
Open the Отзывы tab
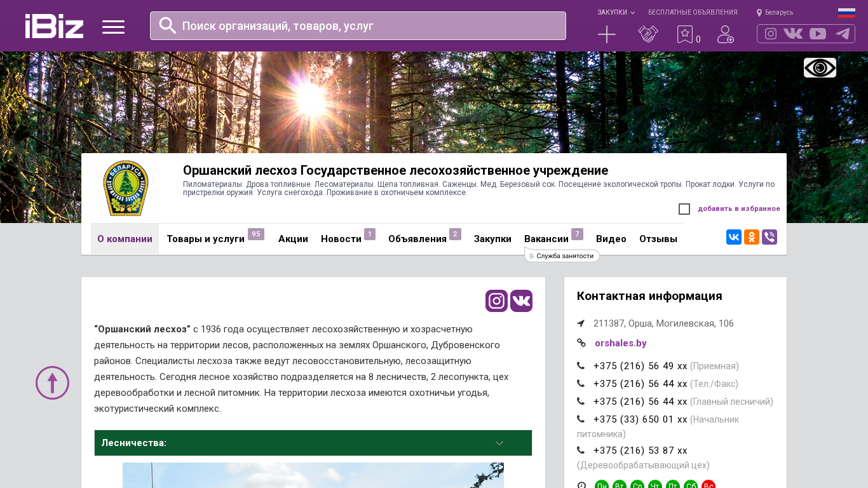[x=658, y=239]
